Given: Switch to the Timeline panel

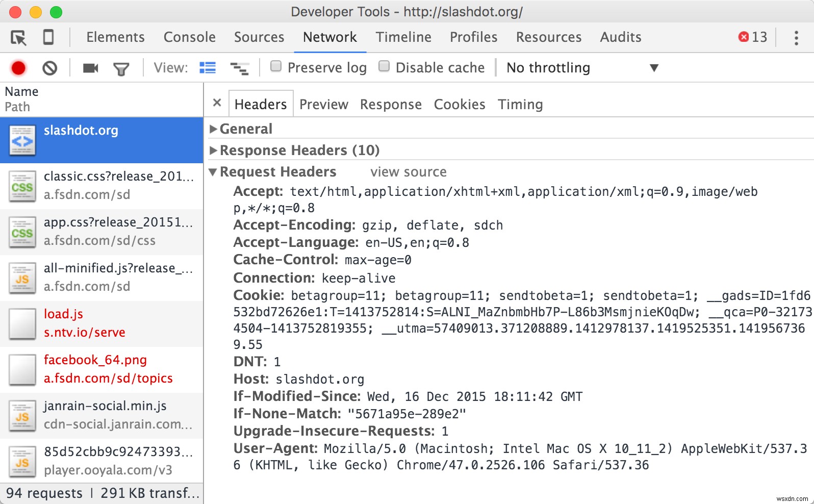Looking at the screenshot, I should coord(403,37).
